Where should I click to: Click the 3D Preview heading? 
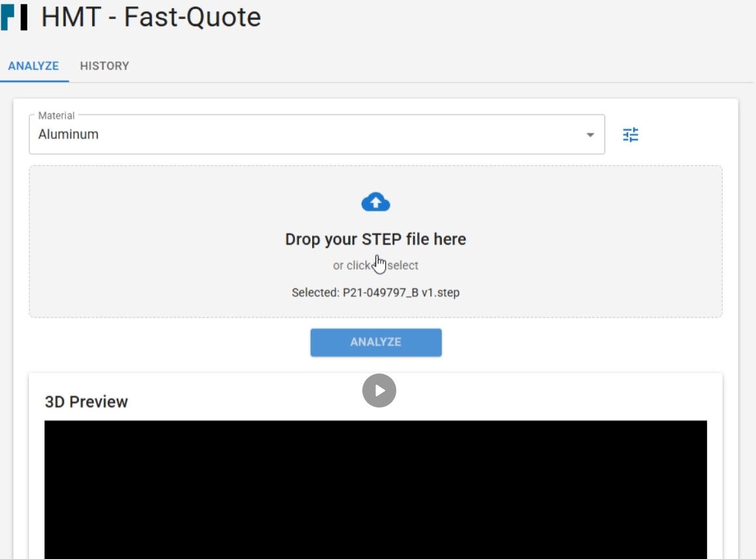[x=86, y=402]
